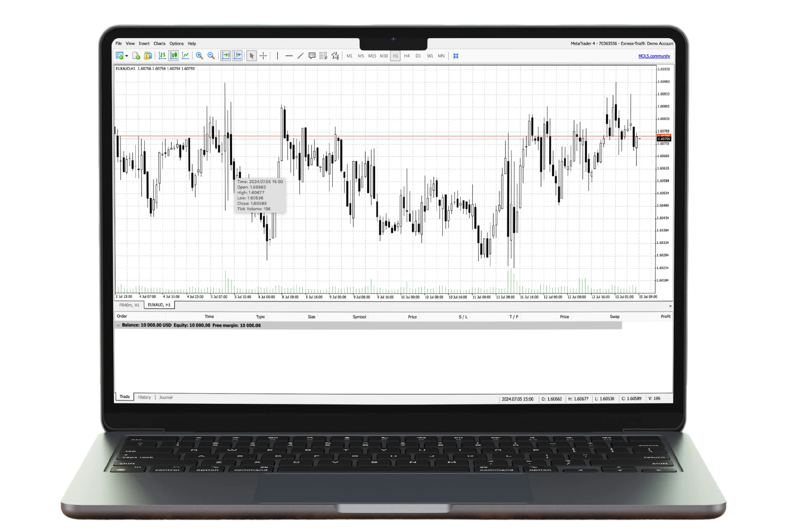Click the period separator grid icon
The height and width of the screenshot is (532, 785).
tap(325, 56)
